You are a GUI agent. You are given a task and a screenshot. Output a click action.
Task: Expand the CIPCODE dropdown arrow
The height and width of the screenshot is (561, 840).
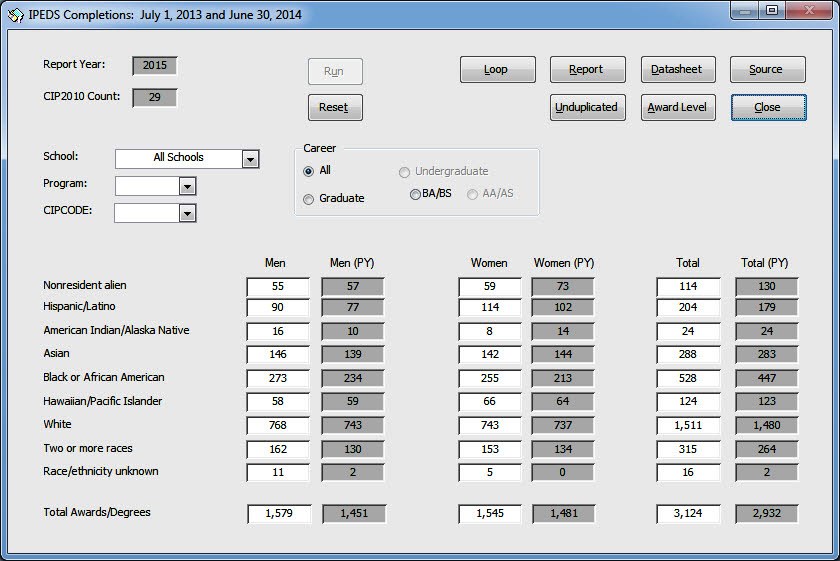coord(187,213)
